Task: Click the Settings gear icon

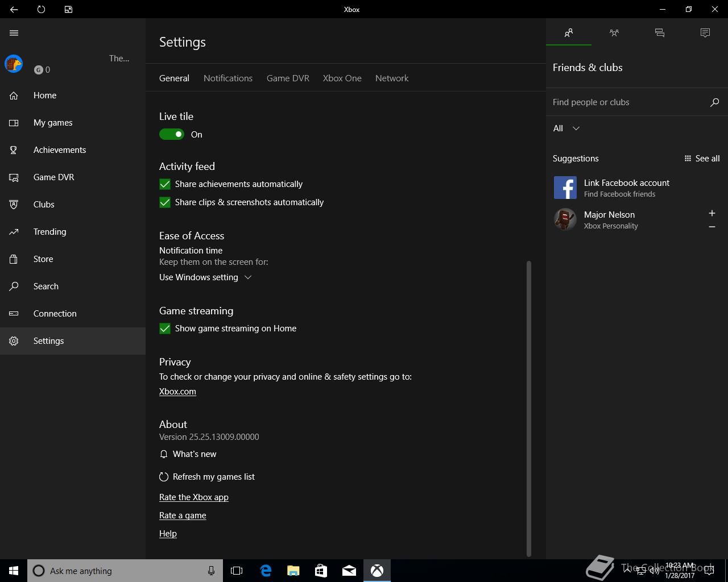Action: tap(14, 341)
